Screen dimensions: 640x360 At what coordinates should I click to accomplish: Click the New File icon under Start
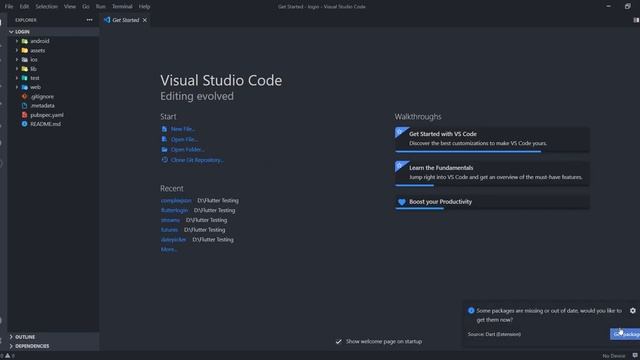tap(164, 129)
